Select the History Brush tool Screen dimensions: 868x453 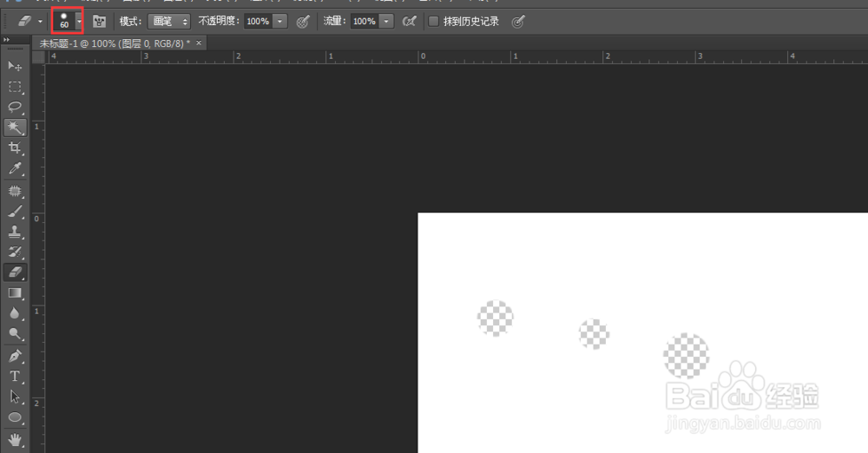pos(15,253)
